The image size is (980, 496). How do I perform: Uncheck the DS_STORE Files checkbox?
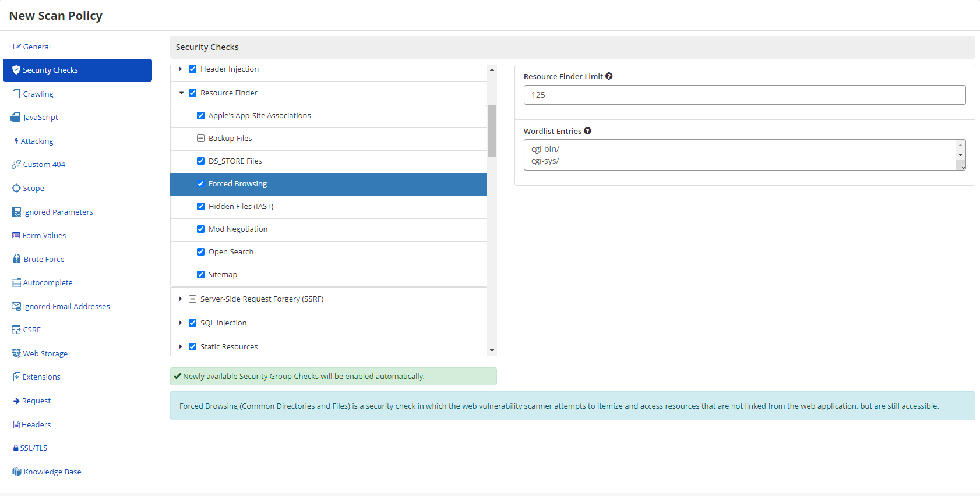click(x=200, y=161)
